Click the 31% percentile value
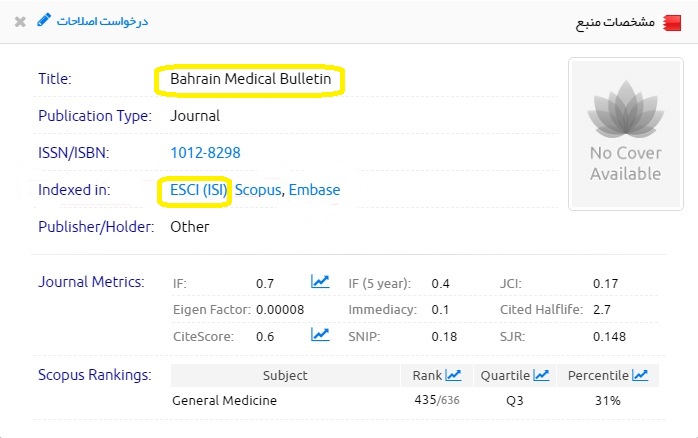This screenshot has width=698, height=438. coord(608,400)
